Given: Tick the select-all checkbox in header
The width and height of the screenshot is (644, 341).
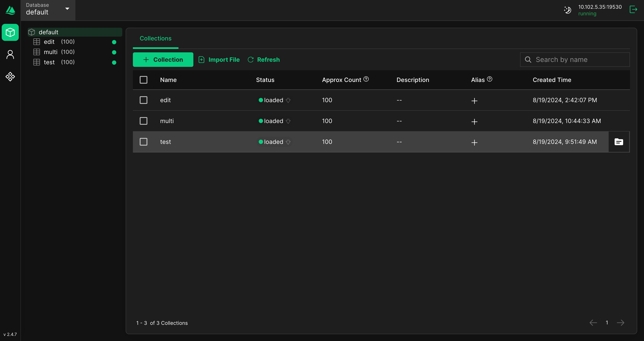Looking at the screenshot, I should (x=144, y=80).
